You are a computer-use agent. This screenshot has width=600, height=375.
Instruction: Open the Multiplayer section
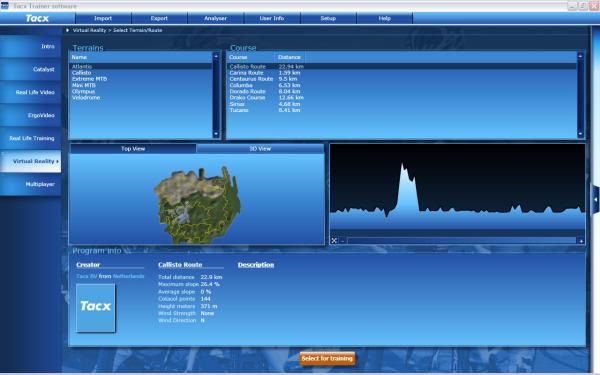click(30, 184)
